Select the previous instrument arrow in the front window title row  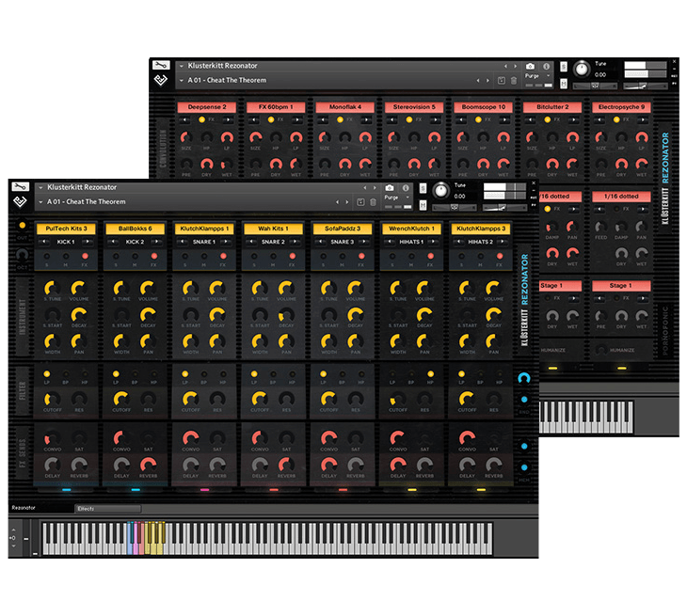click(365, 187)
